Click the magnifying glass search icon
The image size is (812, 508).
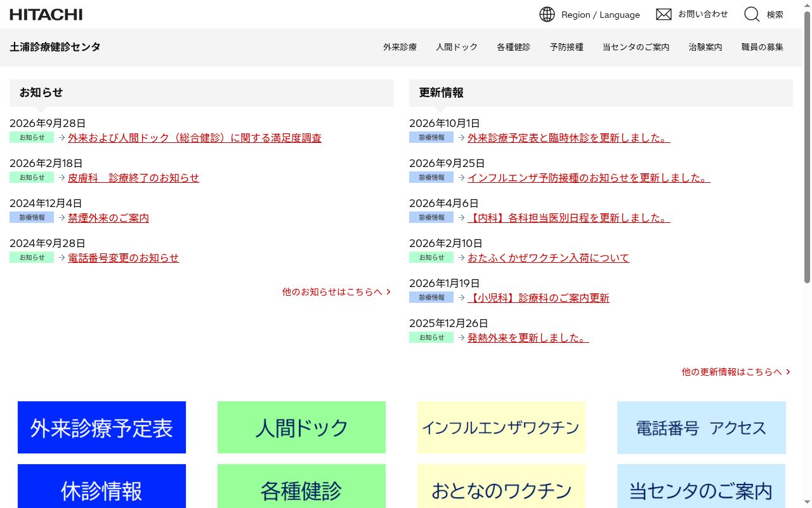coord(752,14)
